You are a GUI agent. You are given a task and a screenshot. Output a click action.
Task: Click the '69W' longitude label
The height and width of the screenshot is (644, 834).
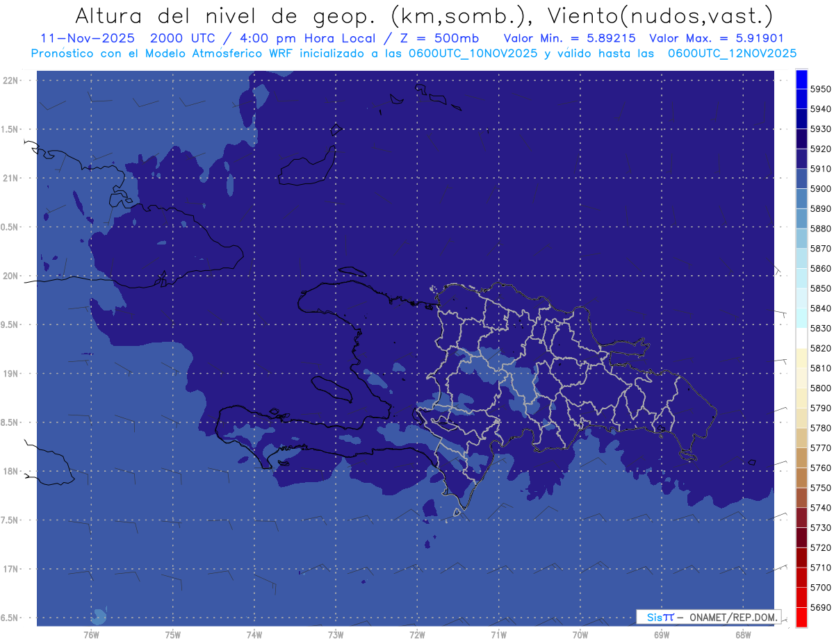point(662,634)
